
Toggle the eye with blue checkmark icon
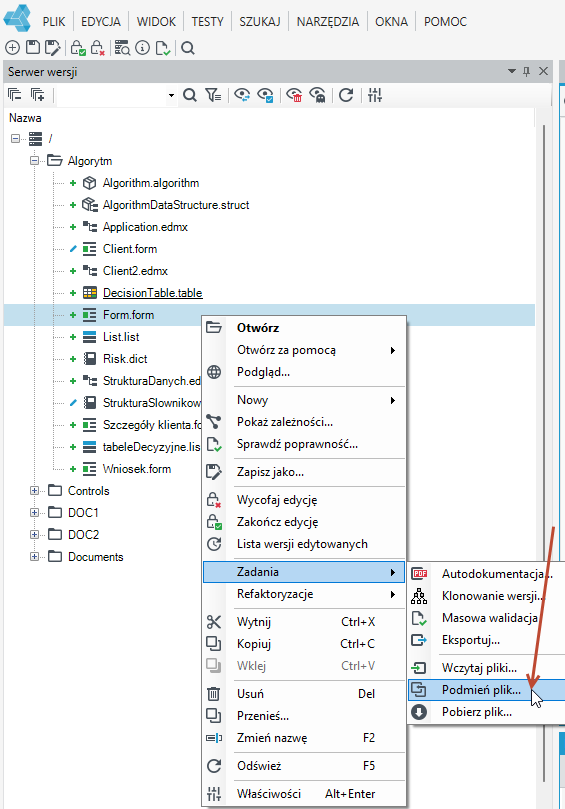tap(265, 95)
